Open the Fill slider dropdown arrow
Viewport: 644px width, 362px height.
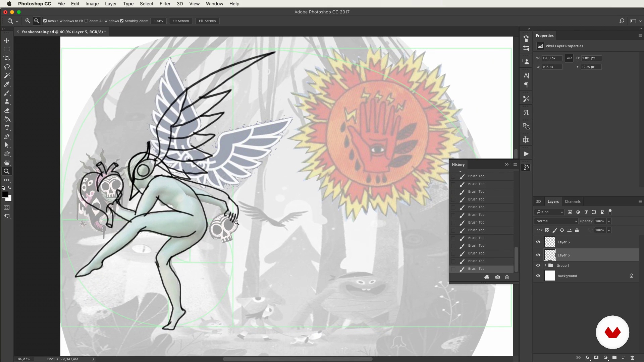click(609, 230)
